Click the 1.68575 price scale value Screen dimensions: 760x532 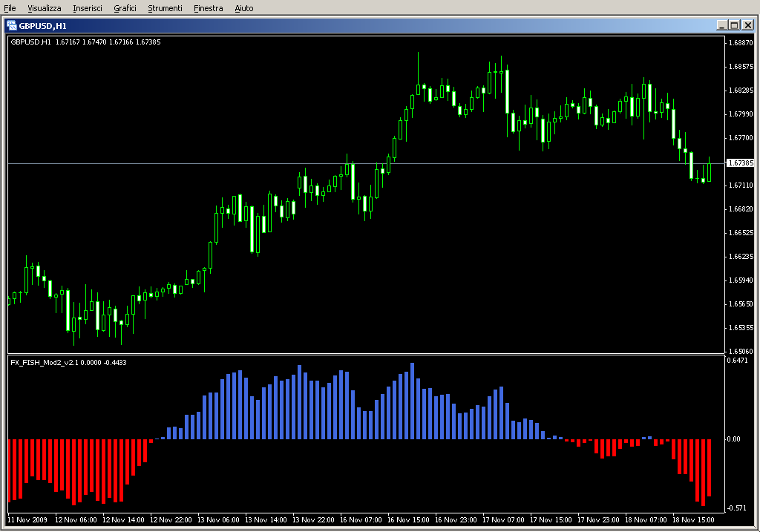point(741,66)
